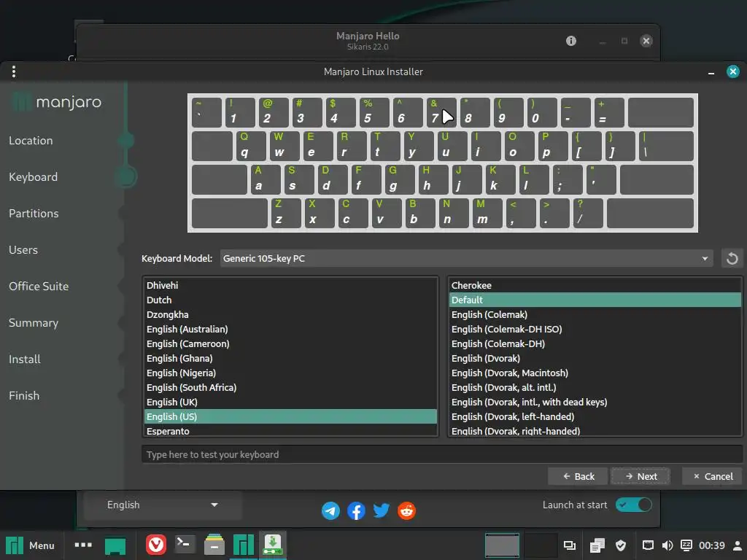Viewport: 747px width, 560px height.
Task: Open the three-dots applications overview in panel
Action: 83,545
